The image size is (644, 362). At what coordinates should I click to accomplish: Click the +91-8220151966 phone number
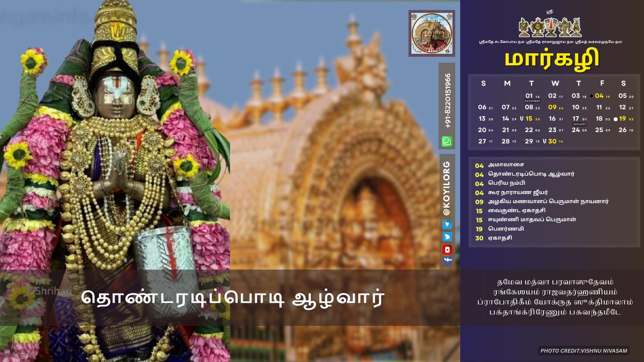(448, 101)
